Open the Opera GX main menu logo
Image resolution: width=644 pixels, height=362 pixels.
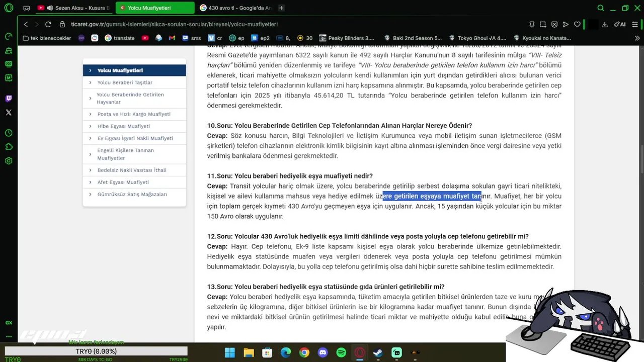pos(9,8)
